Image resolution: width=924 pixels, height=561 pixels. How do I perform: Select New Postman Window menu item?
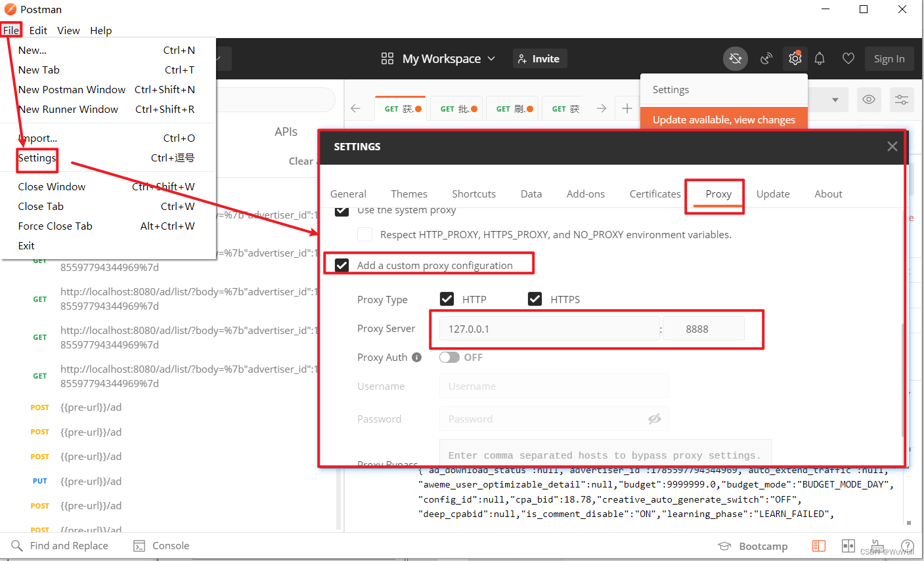(107, 89)
